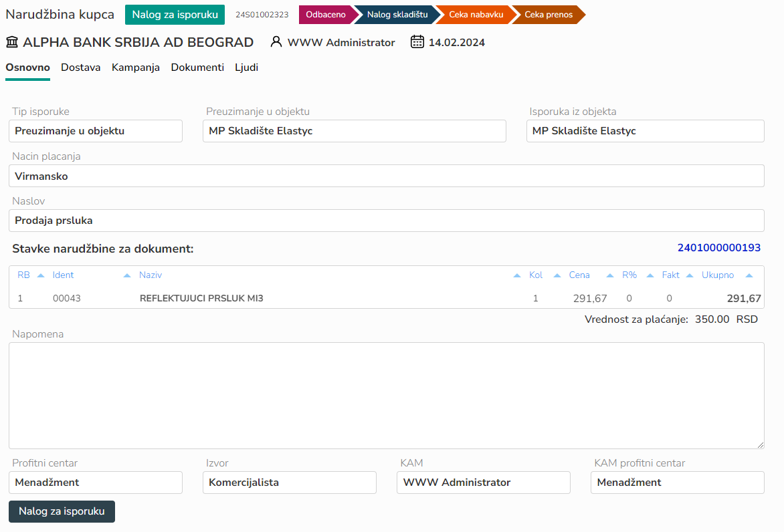
Task: Sort by the Fakt column arrow
Action: [x=690, y=275]
